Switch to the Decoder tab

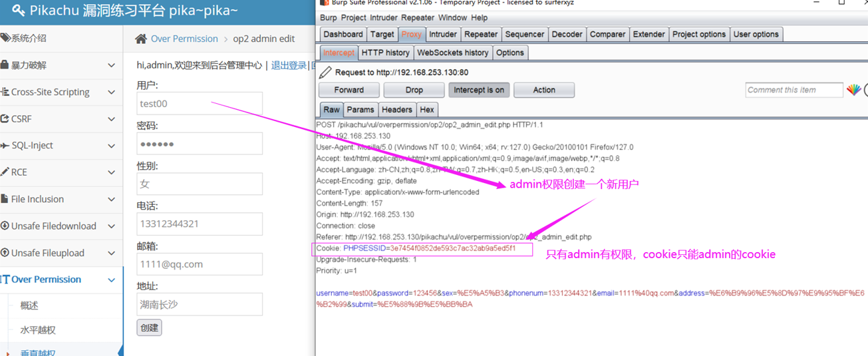point(567,34)
